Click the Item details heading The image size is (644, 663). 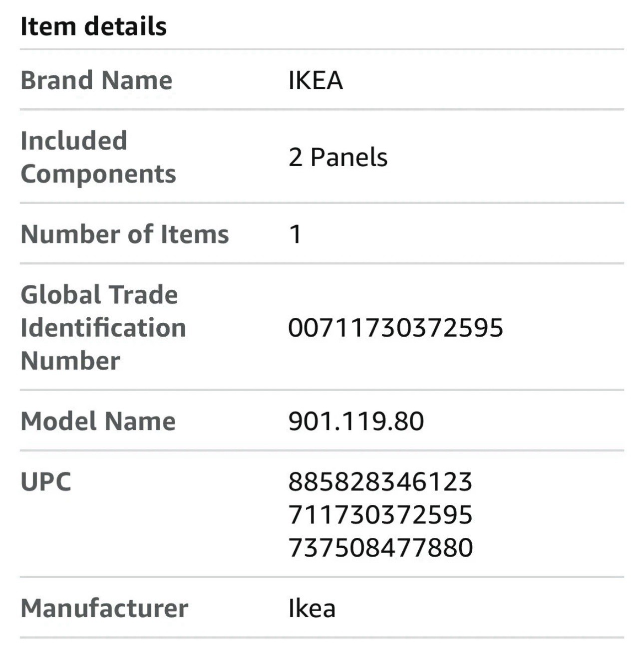pos(93,26)
